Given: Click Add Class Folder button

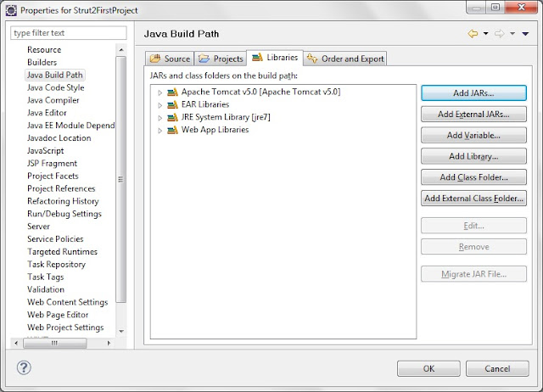Looking at the screenshot, I should (473, 177).
